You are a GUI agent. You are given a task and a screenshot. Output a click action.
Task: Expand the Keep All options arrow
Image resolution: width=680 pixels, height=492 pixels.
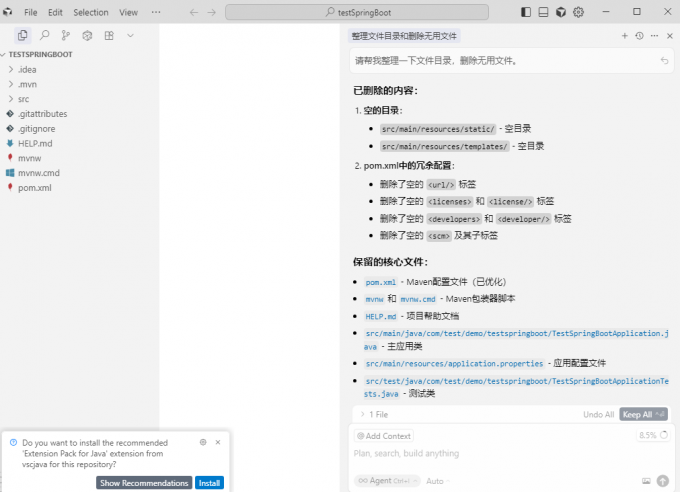pos(662,414)
